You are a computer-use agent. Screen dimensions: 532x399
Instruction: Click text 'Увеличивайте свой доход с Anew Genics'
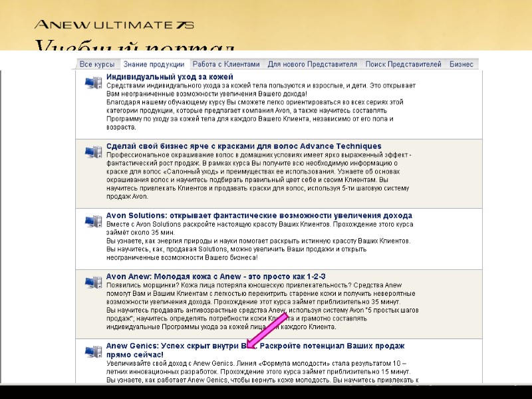[x=170, y=363]
